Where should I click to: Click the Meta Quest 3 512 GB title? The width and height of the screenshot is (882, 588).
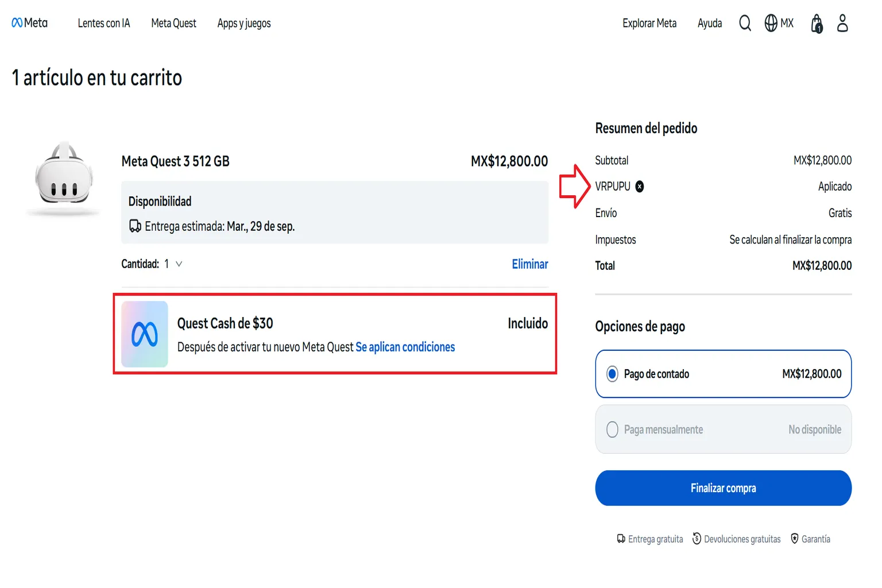175,161
